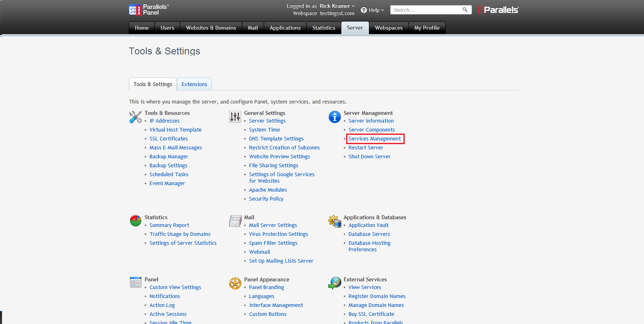Image resolution: width=644 pixels, height=324 pixels.
Task: Click the Server Management info icon
Action: (334, 117)
